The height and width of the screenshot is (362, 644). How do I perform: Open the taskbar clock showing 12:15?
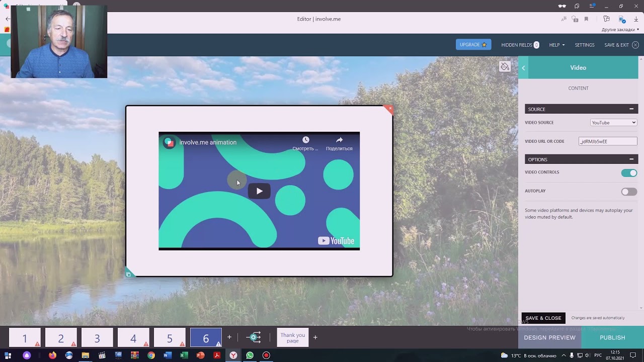click(x=615, y=355)
